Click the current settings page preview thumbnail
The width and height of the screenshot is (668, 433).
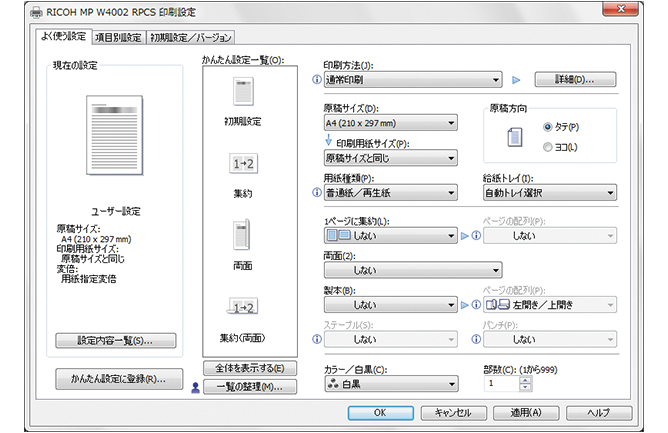116,138
